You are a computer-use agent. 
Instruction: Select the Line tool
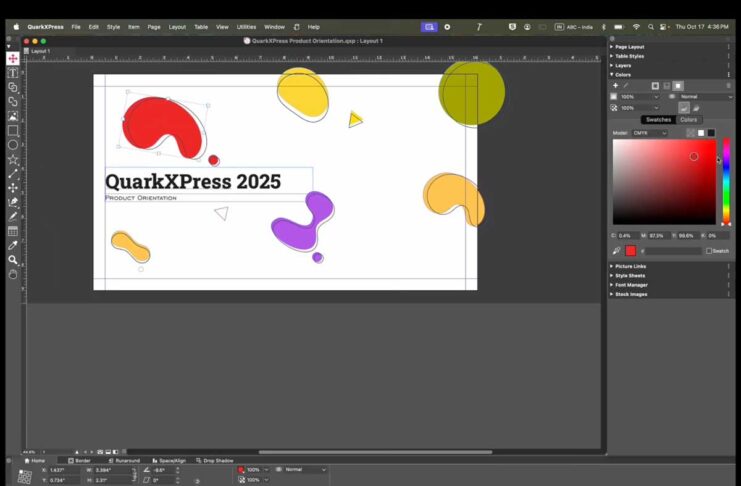[x=13, y=174]
